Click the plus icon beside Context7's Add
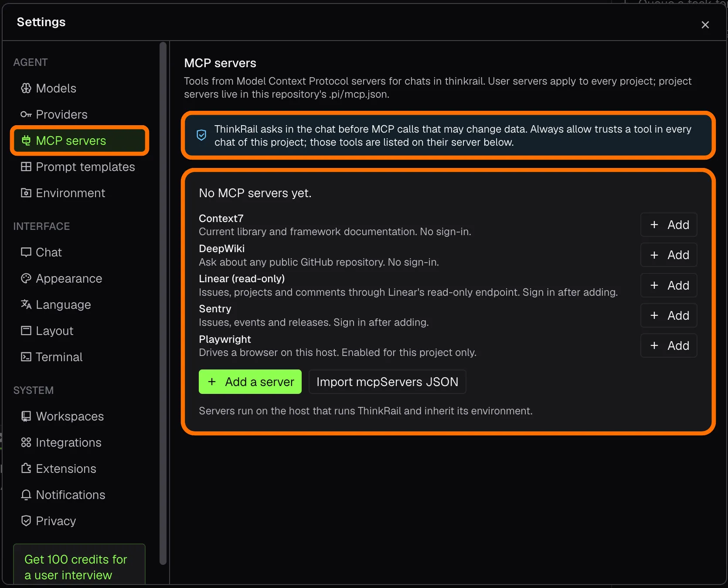The image size is (728, 588). (654, 225)
